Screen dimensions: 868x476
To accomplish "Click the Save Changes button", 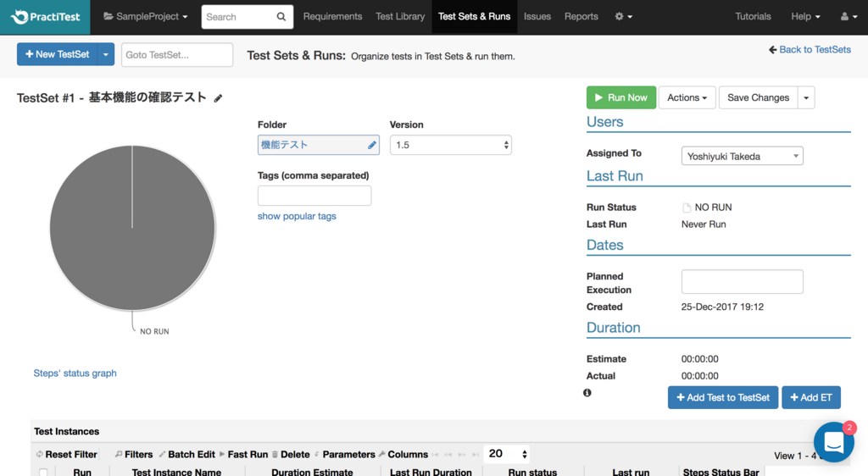I will click(759, 97).
